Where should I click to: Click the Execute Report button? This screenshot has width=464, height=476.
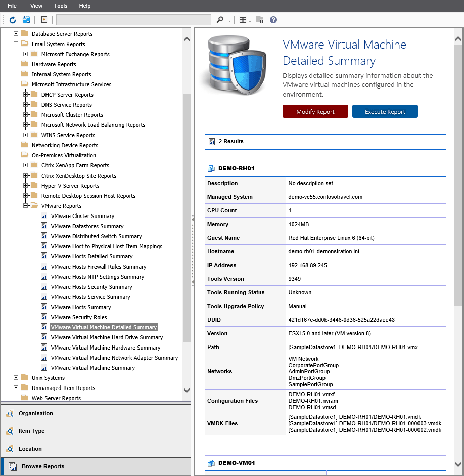(x=385, y=111)
